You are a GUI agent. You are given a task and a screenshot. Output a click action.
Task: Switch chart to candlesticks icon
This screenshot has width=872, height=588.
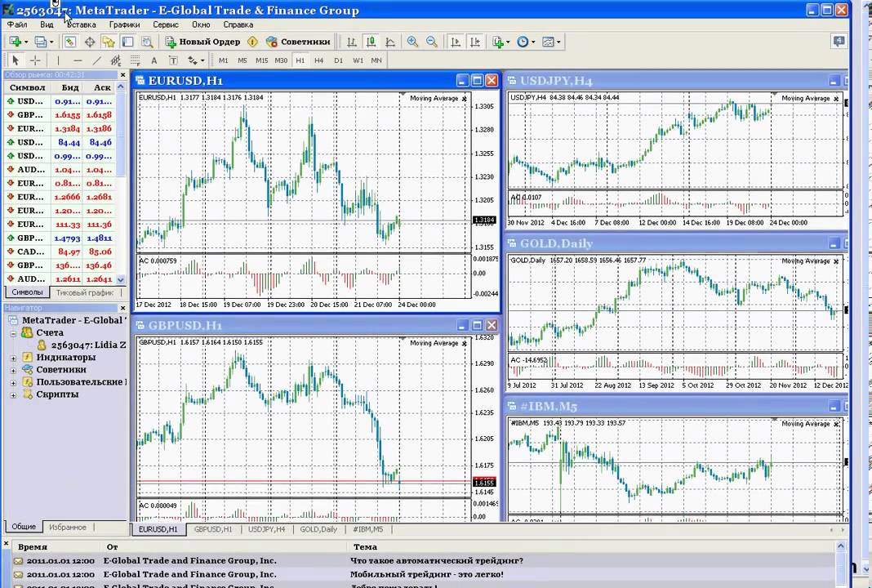point(371,42)
